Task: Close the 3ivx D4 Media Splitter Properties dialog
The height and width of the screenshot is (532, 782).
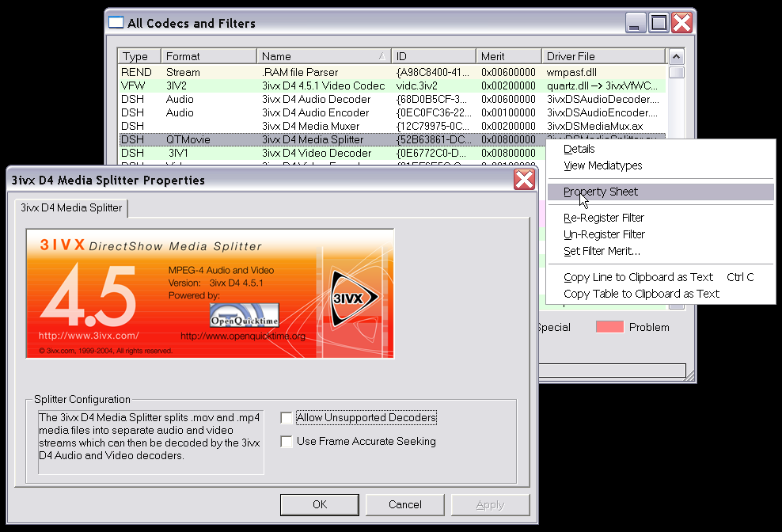Action: point(524,180)
